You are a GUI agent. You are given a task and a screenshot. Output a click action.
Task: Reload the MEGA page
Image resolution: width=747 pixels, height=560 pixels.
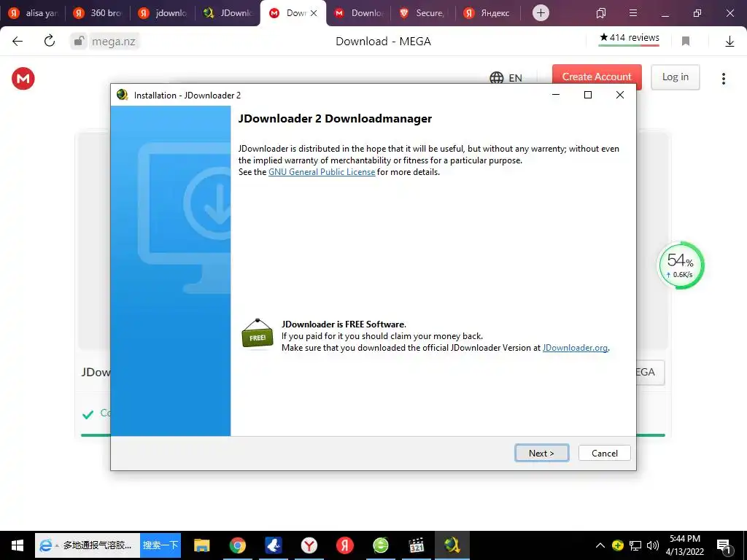[x=50, y=42]
